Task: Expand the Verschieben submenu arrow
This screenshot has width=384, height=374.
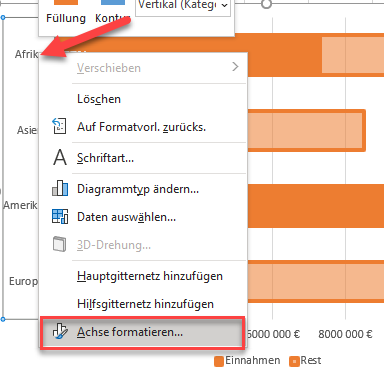Action: pos(235,67)
